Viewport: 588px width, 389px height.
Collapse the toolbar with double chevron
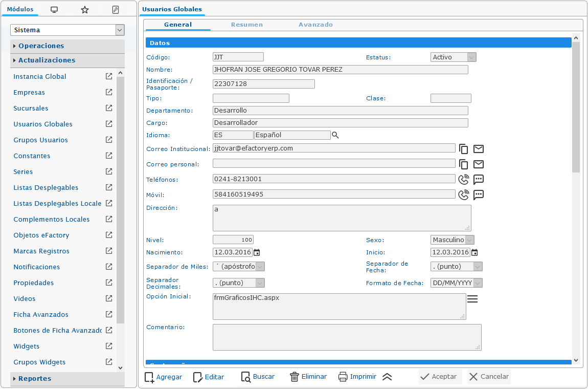coord(387,377)
